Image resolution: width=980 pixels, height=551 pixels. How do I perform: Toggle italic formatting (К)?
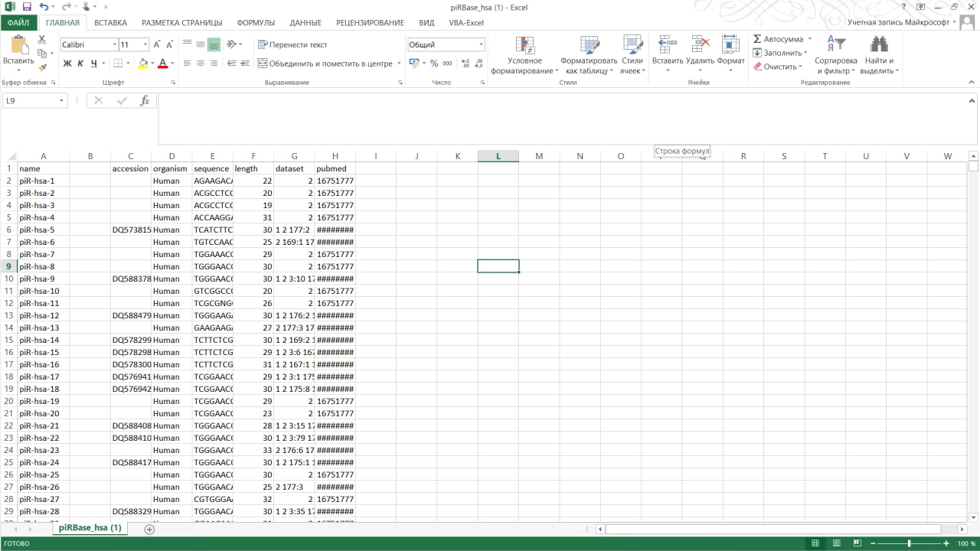tap(80, 64)
